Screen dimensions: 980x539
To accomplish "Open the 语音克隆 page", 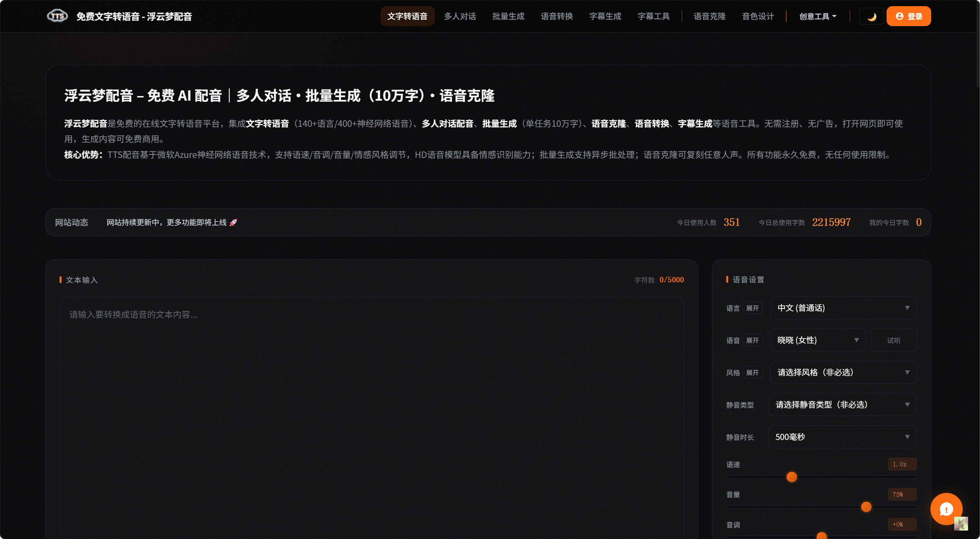I will pos(709,16).
